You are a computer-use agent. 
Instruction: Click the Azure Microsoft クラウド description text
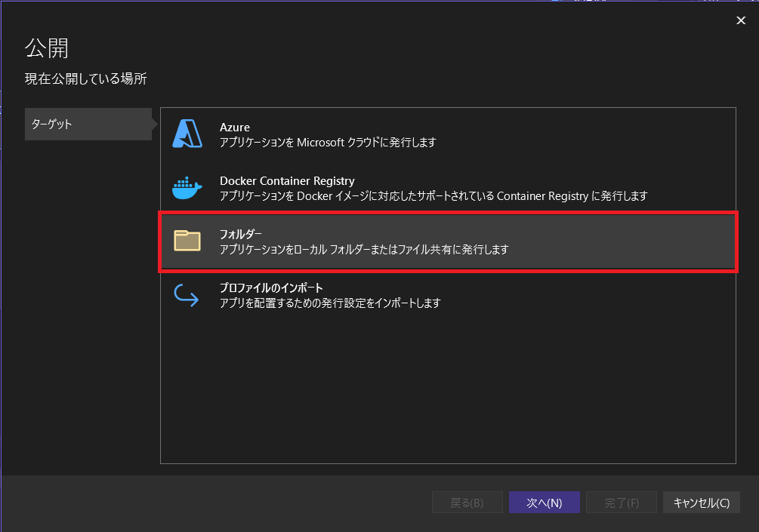(x=328, y=142)
